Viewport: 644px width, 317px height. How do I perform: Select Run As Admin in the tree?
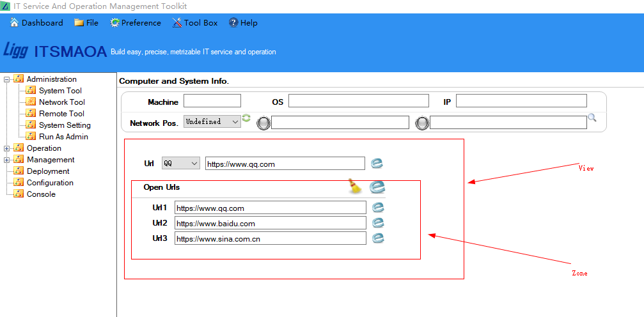(64, 137)
